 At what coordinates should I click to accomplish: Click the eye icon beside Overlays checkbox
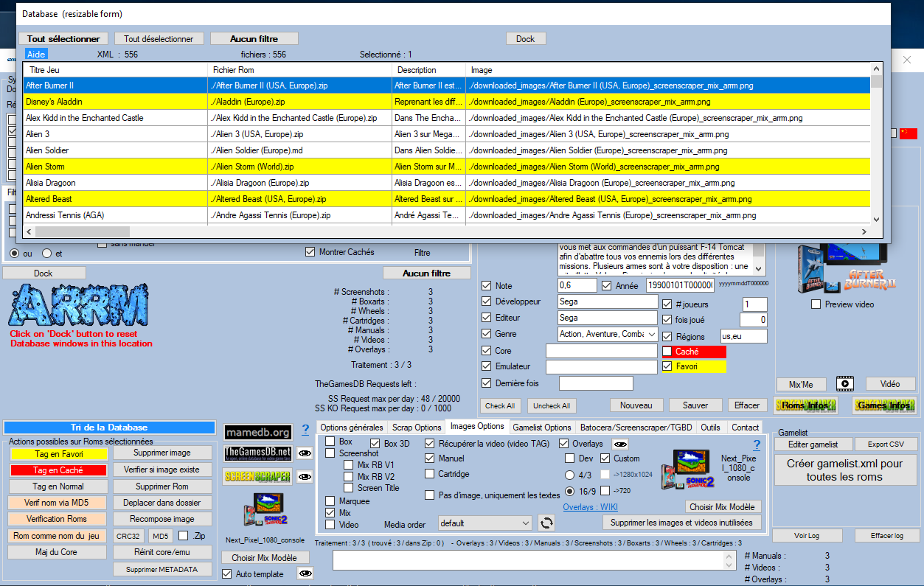tap(621, 444)
